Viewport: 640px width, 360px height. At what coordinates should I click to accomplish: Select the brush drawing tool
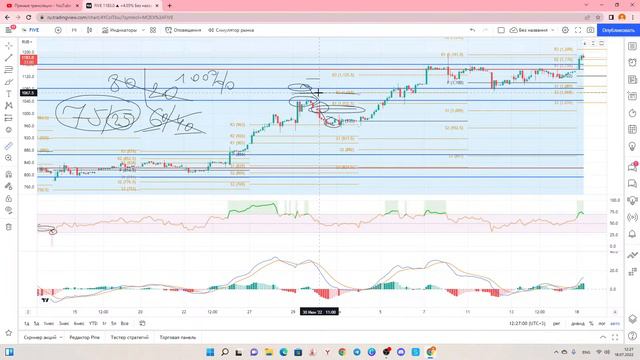(x=9, y=82)
